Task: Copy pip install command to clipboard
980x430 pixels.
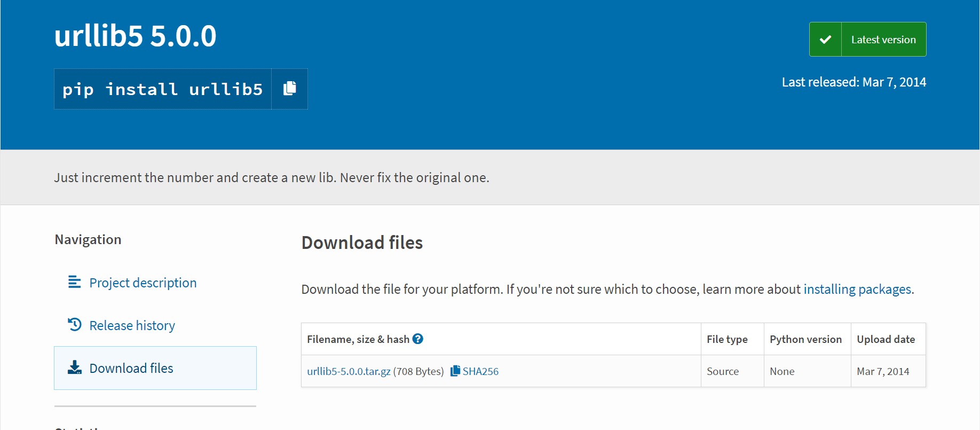Action: point(290,89)
